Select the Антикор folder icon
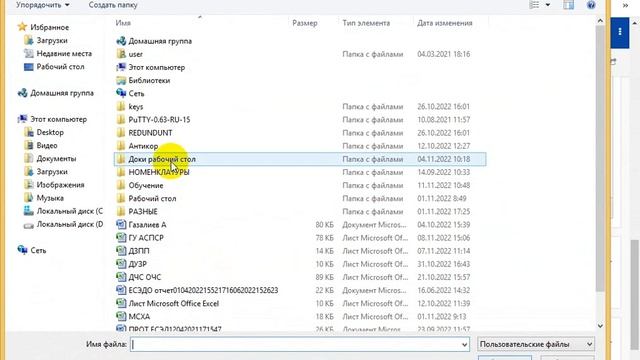 point(121,146)
